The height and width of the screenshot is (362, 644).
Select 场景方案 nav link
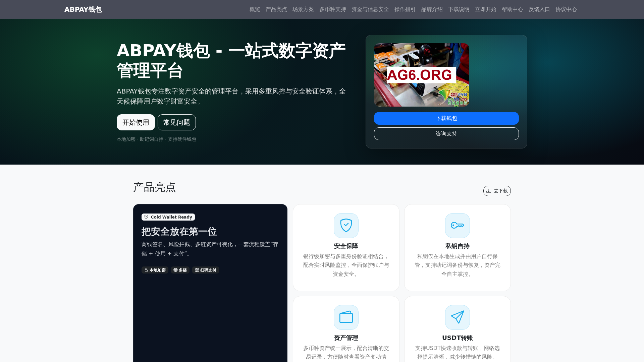pos(303,9)
